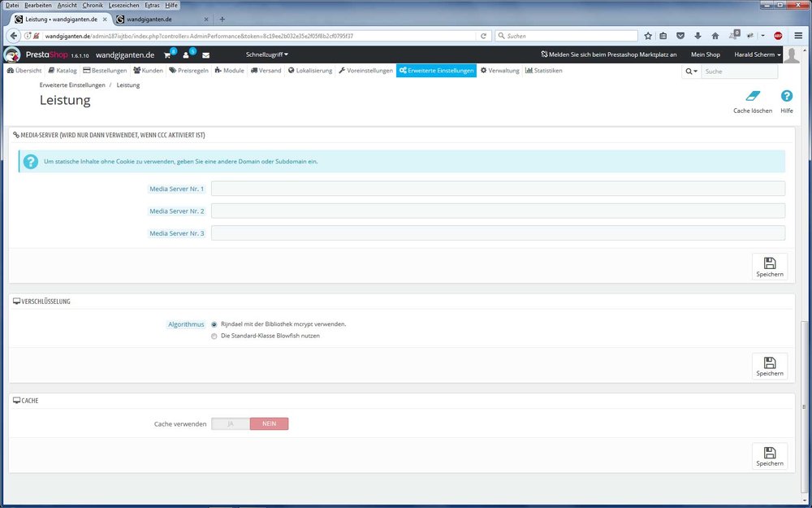Open the Hilfe question mark icon
Image resolution: width=812 pixels, height=508 pixels.
[x=787, y=96]
